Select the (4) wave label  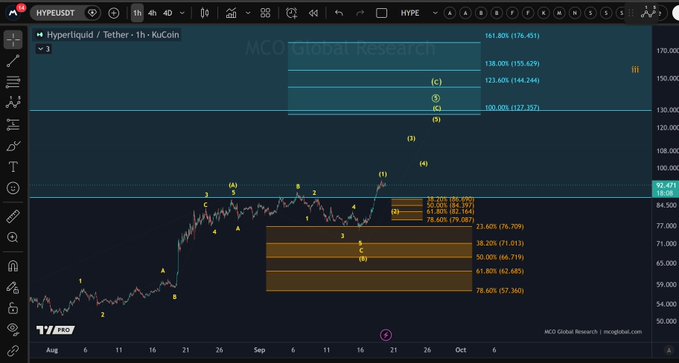(424, 164)
